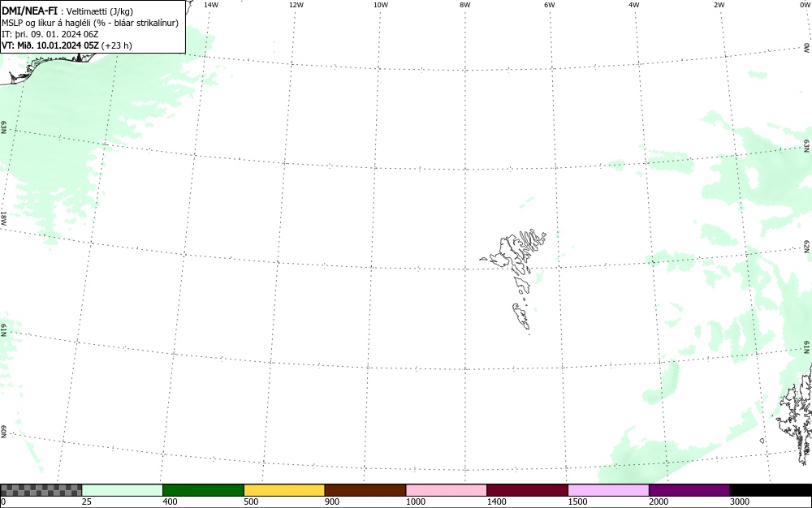Click the 61N label on right edge

(x=807, y=347)
